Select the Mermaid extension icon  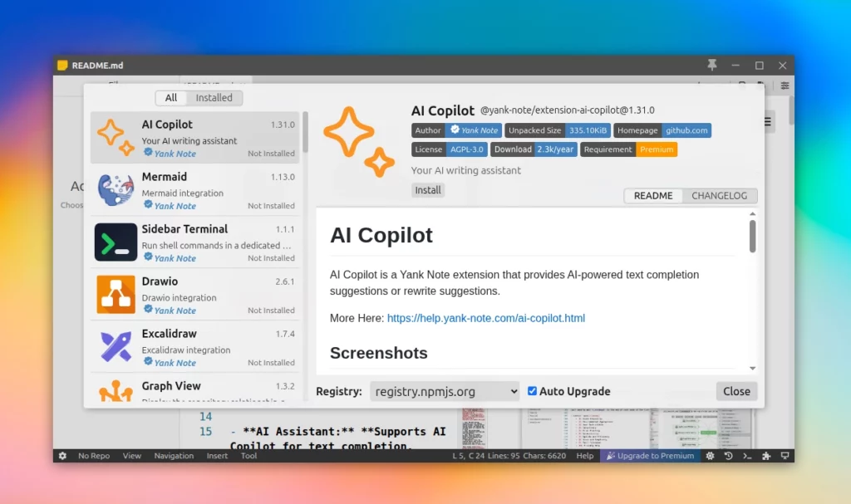click(116, 190)
